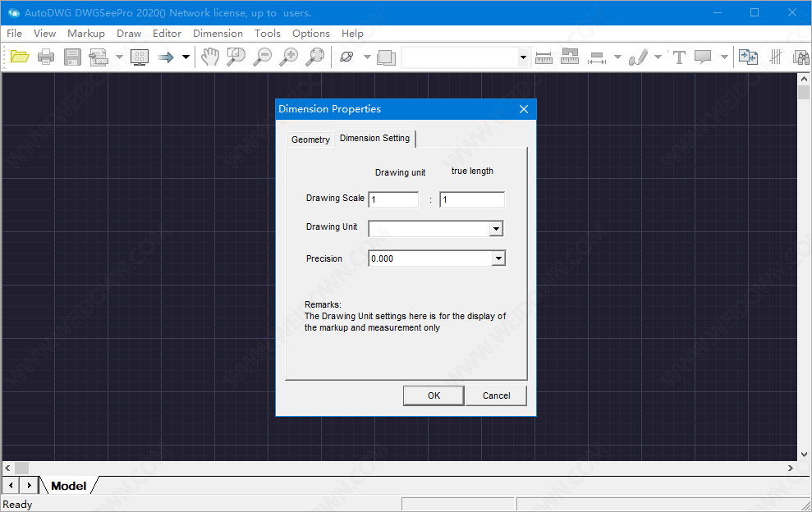Screen dimensions: 812x512
Task: Open the Dimension menu
Action: (218, 34)
